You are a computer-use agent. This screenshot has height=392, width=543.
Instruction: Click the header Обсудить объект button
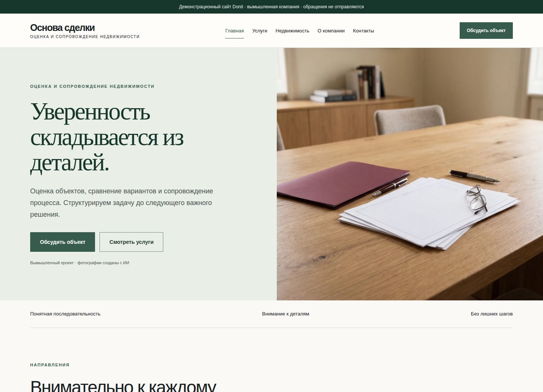click(486, 31)
